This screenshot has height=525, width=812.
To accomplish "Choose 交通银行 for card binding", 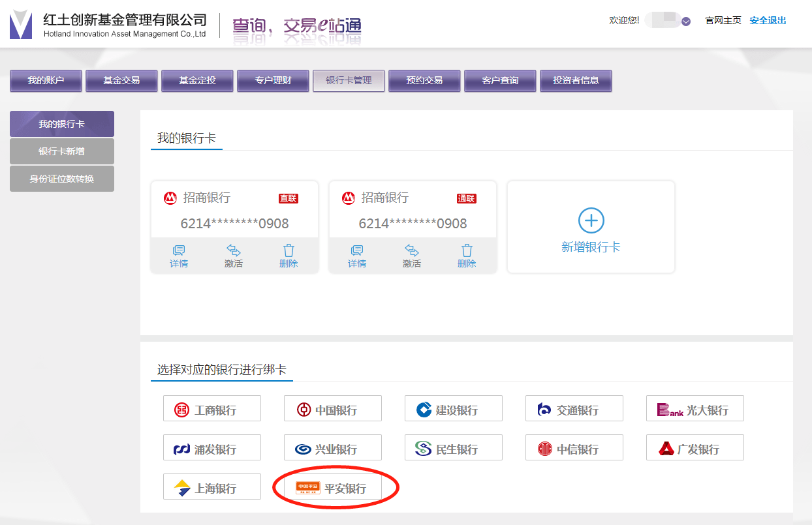I will click(x=574, y=408).
